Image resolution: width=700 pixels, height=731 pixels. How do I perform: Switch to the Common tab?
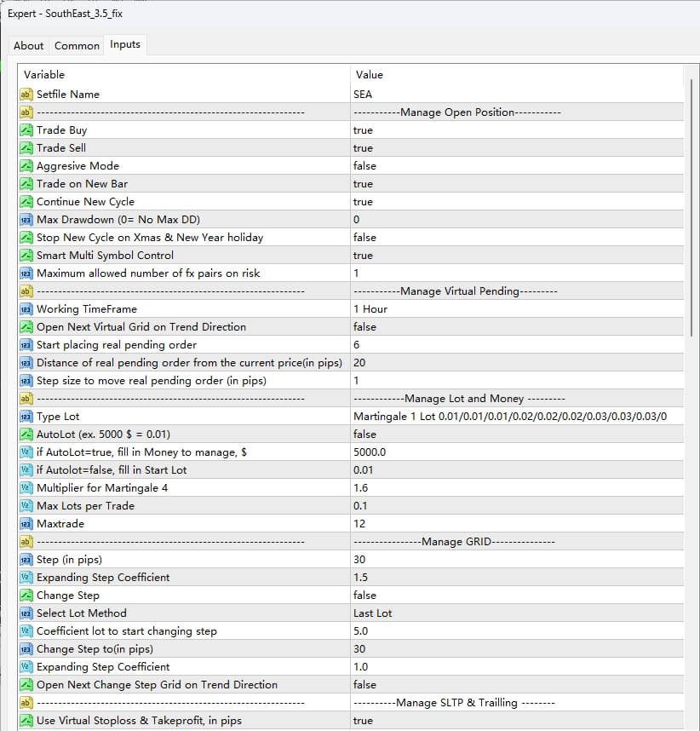77,45
